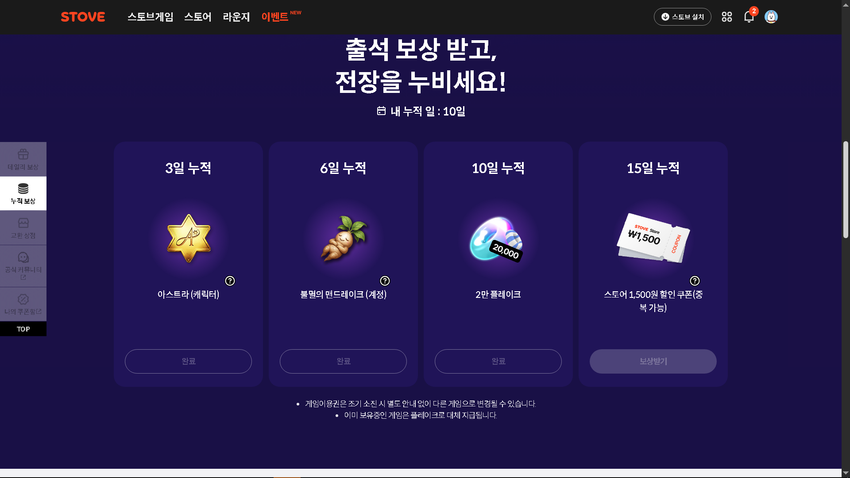Screen dimensions: 850x478
Task: Select the 누적 보상 coin stack sidebar item
Action: pos(23,193)
